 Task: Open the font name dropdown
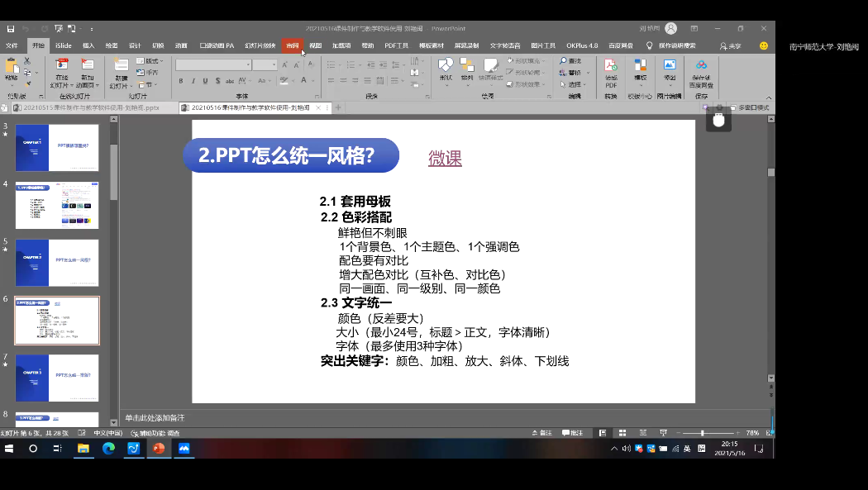(x=247, y=65)
